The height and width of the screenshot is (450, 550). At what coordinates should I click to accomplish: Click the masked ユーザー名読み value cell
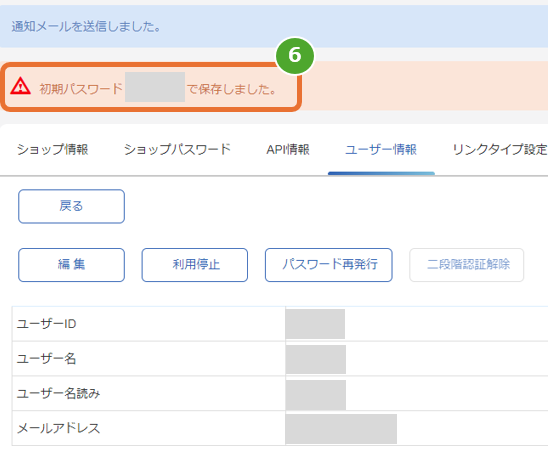pos(316,395)
